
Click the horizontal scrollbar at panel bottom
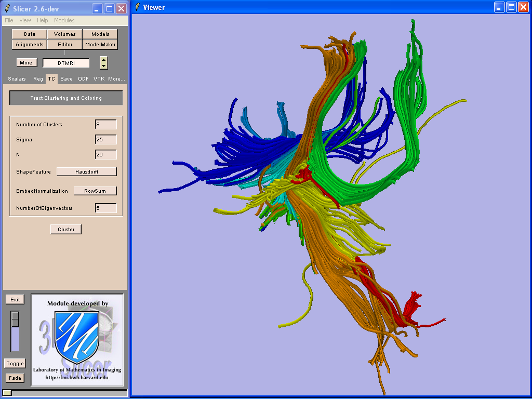pyautogui.click(x=64, y=393)
